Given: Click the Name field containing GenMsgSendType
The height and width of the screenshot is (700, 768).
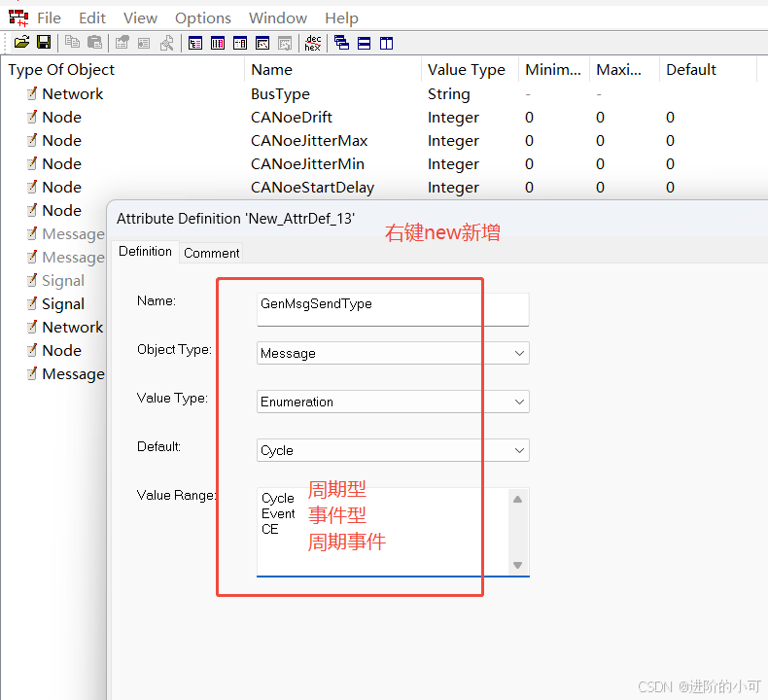Looking at the screenshot, I should (x=393, y=309).
